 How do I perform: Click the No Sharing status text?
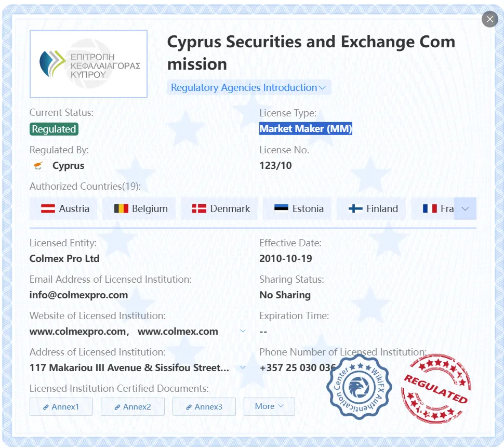click(x=285, y=295)
